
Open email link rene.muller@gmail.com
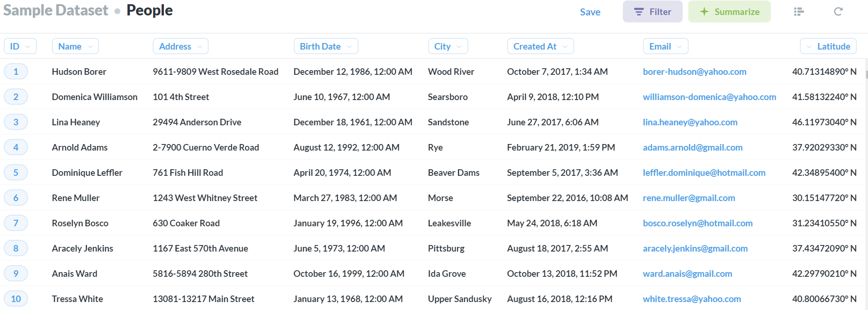tap(689, 198)
